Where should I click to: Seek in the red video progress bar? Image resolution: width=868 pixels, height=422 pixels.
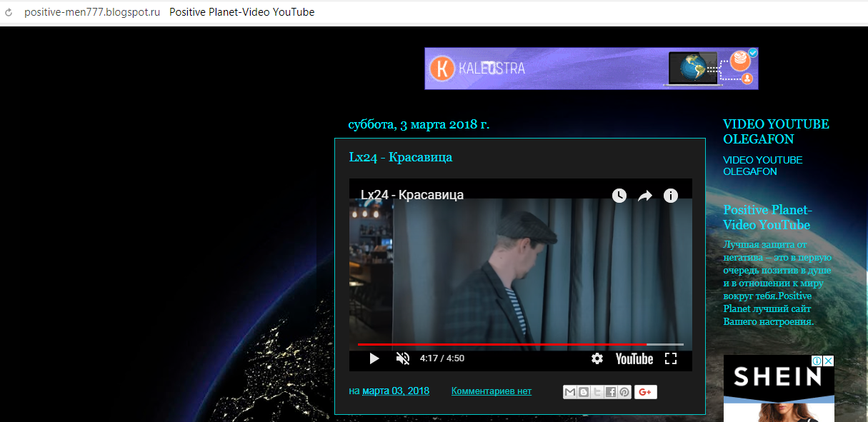click(521, 344)
